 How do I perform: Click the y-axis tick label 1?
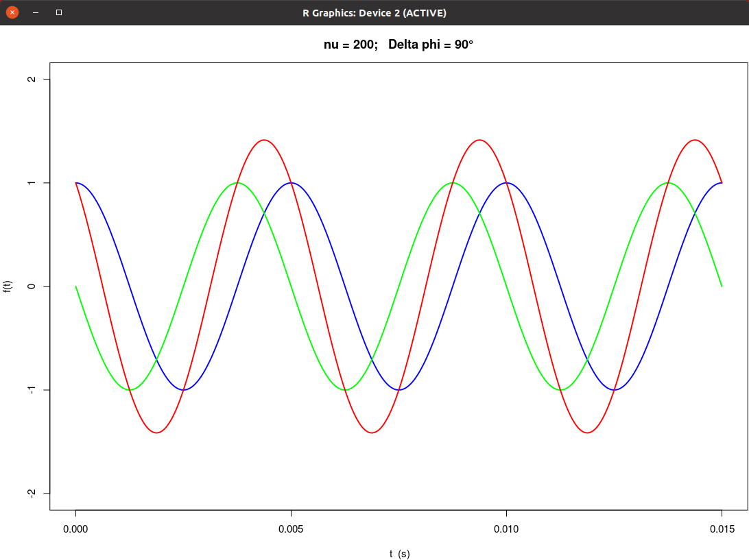(32, 183)
